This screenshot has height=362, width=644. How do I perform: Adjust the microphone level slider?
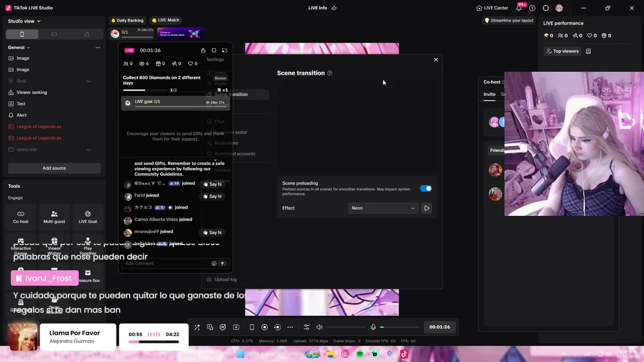[400, 327]
